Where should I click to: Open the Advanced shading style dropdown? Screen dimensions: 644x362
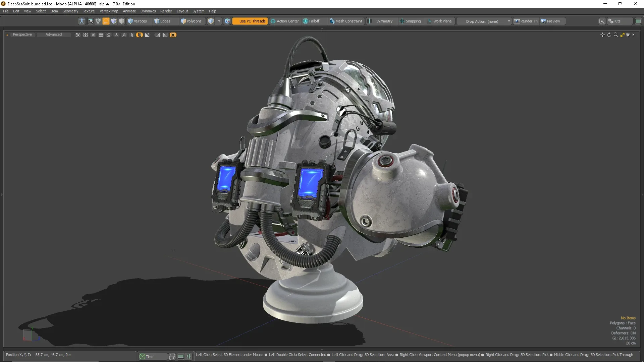(54, 35)
